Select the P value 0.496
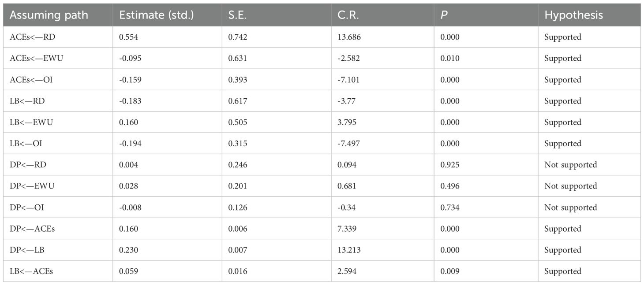 point(449,186)
